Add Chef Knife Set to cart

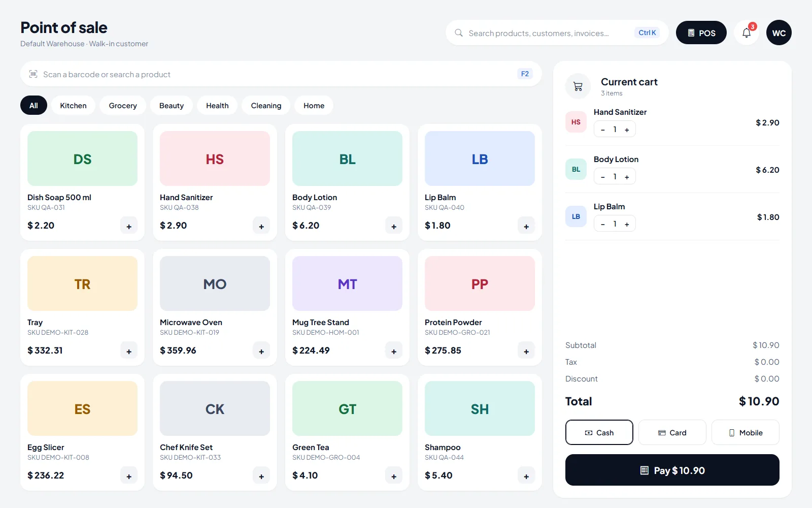pos(261,476)
